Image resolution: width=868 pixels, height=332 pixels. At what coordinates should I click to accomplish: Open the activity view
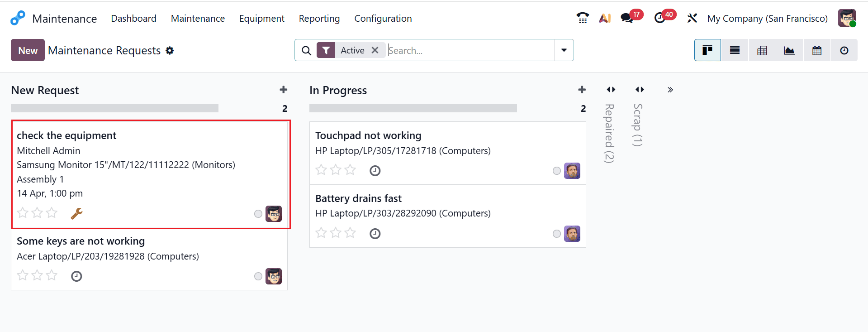(x=844, y=50)
